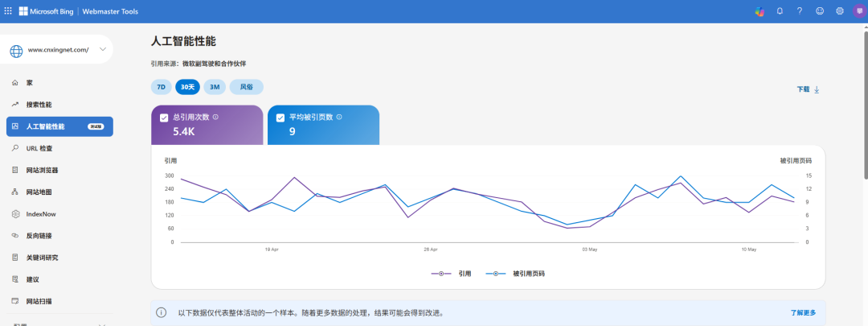Open the notifications bell
The height and width of the screenshot is (326, 868).
[x=780, y=11]
